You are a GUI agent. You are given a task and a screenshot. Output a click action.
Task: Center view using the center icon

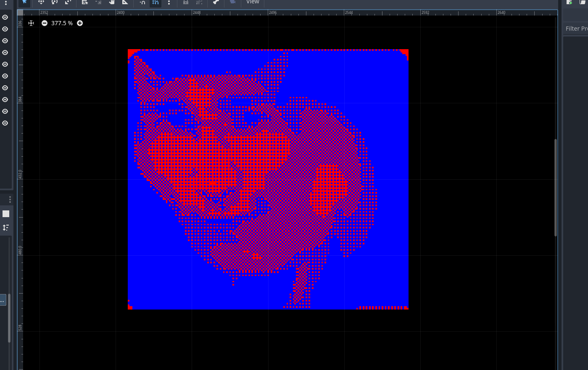tap(31, 23)
